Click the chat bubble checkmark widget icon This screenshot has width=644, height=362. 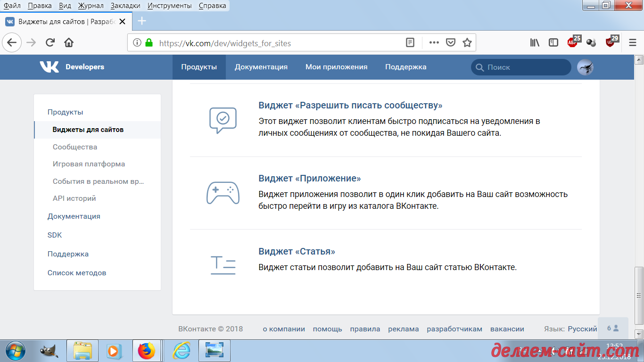pos(223,120)
